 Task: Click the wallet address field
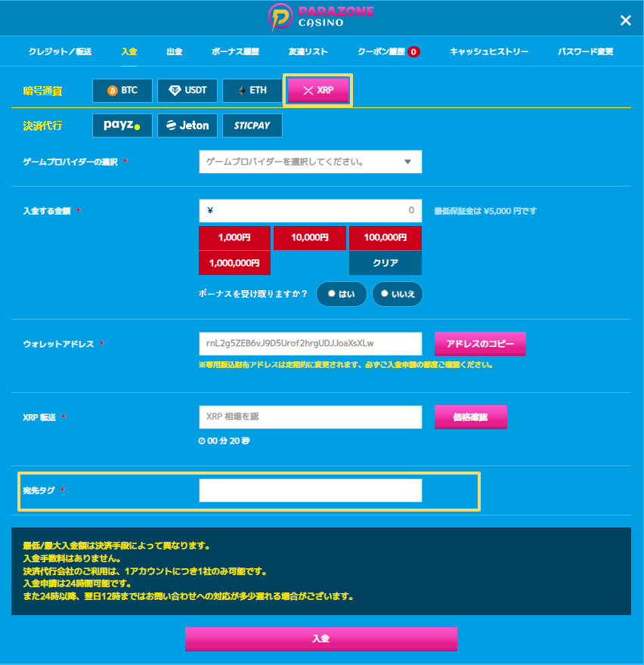tap(311, 344)
